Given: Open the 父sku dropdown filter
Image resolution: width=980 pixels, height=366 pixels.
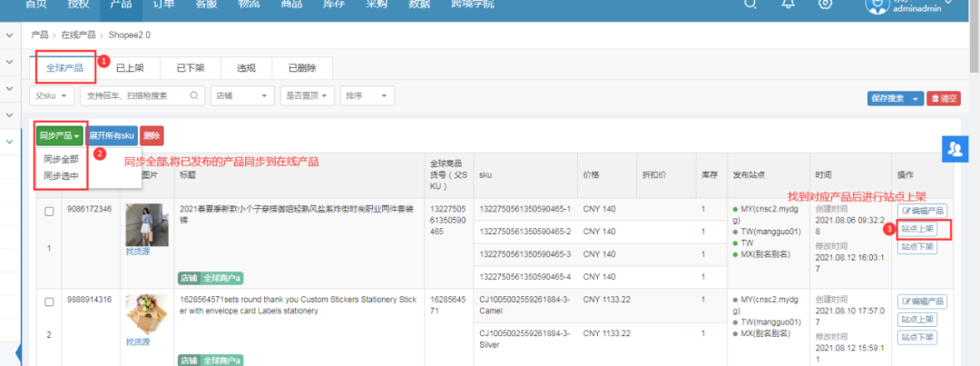Looking at the screenshot, I should pyautogui.click(x=53, y=95).
